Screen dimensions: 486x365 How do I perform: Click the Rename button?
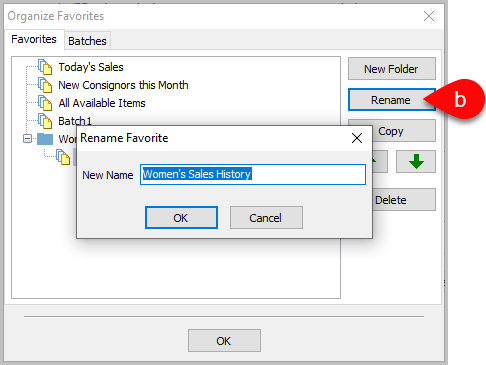(x=391, y=100)
